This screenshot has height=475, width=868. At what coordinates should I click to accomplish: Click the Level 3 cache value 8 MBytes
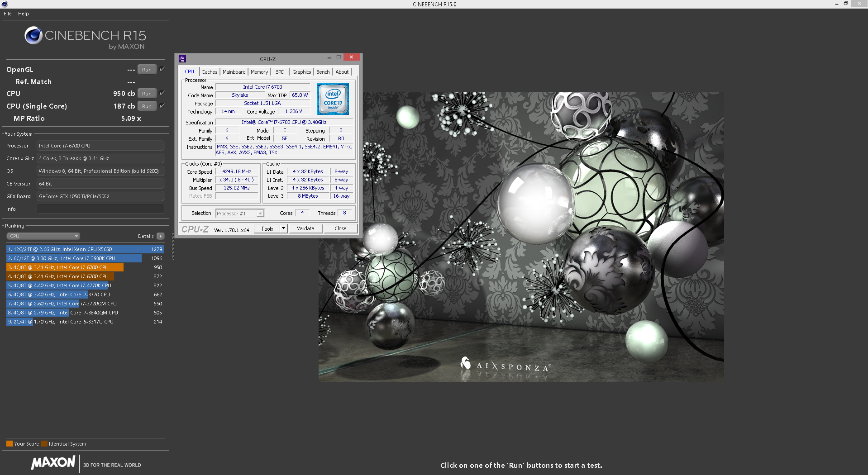(308, 196)
